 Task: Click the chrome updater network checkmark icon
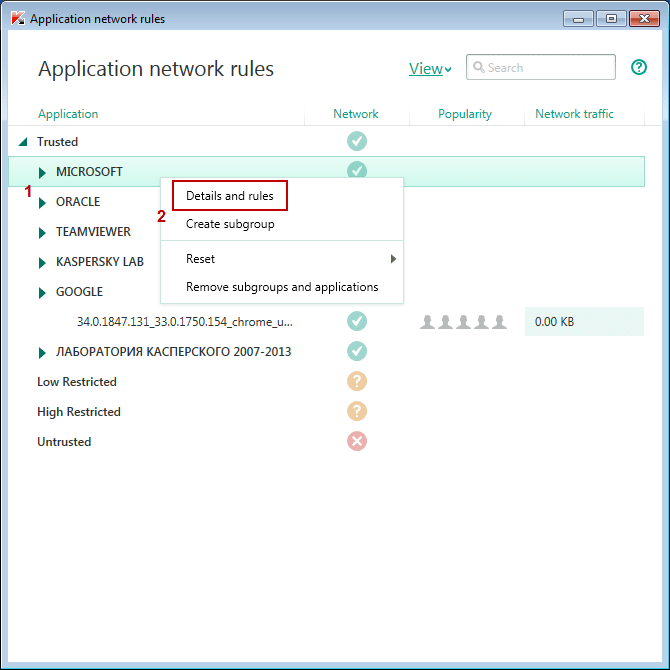[x=357, y=321]
